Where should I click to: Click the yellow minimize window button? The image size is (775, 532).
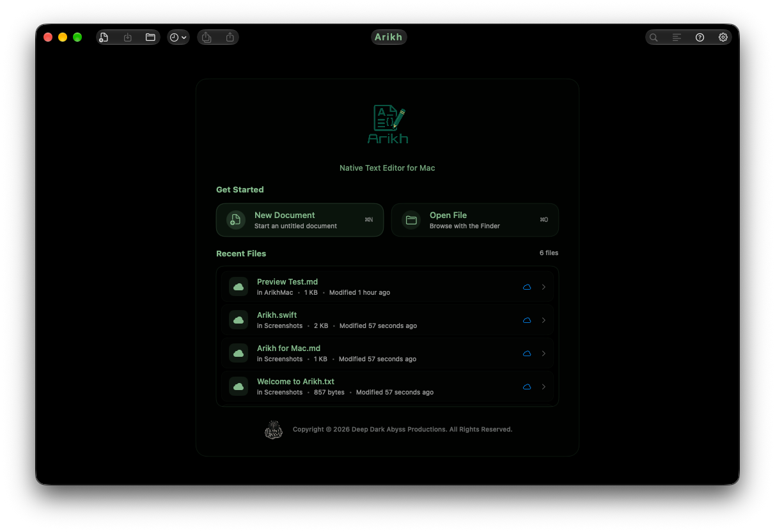point(63,37)
